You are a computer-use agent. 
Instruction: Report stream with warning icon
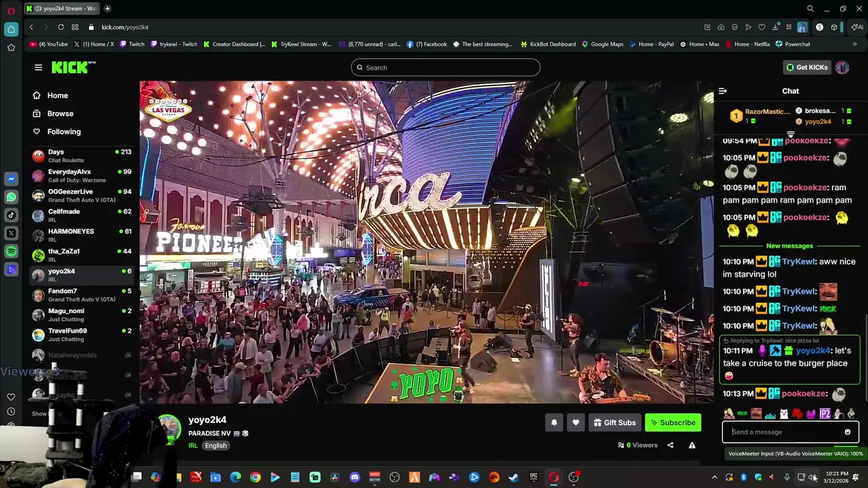pyautogui.click(x=692, y=445)
